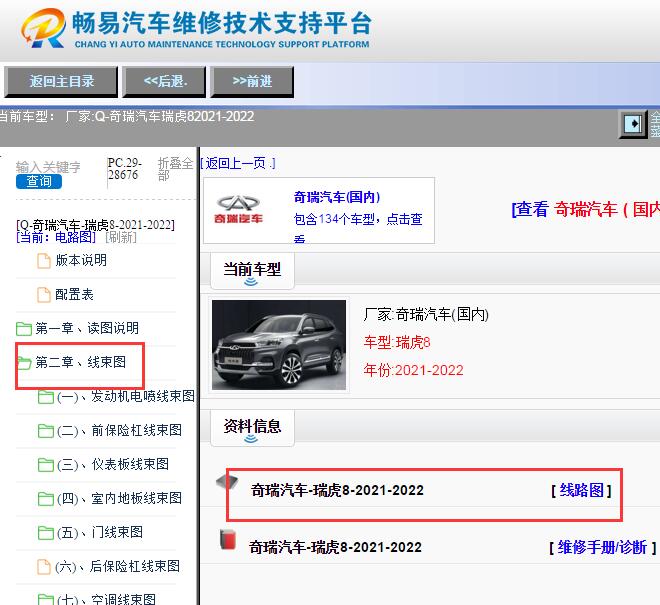The height and width of the screenshot is (605, 660).
Task: Click the 厂家:奇瑞汽车(国内) text
Action: [426, 314]
